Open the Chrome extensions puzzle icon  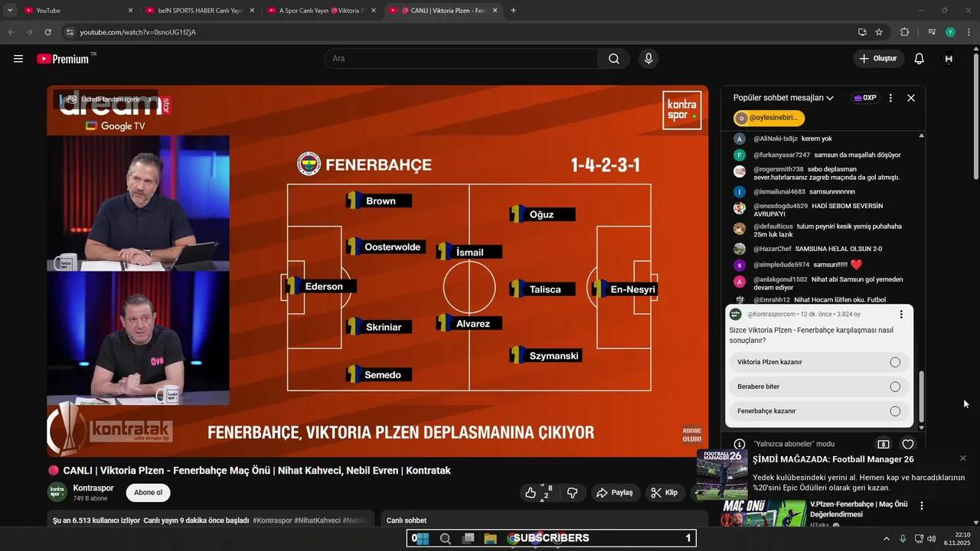905,32
